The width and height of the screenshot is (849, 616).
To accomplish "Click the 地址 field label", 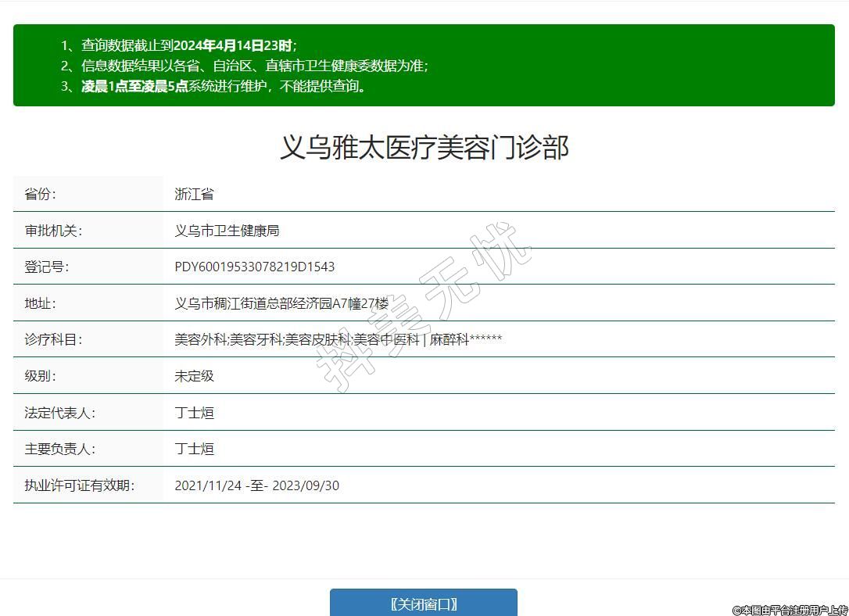I will [40, 303].
